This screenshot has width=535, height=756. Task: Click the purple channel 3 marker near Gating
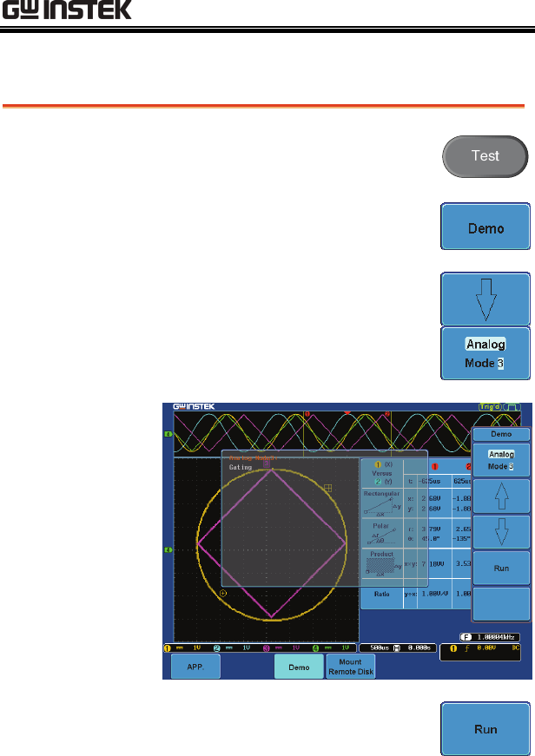coord(266,463)
